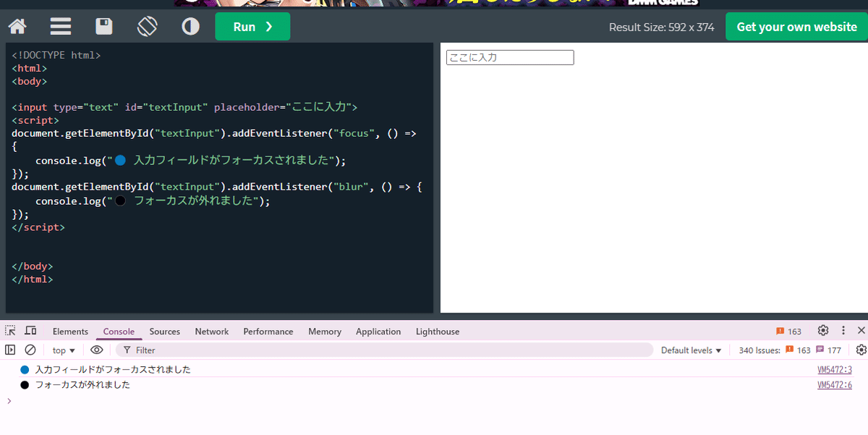Activate the inspect element picker icon
This screenshot has height=435, width=868.
pos(10,331)
